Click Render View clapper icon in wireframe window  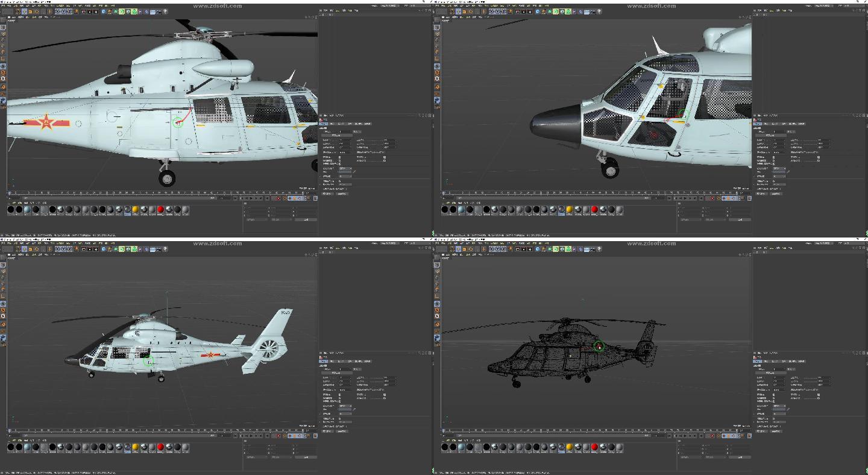(x=518, y=249)
